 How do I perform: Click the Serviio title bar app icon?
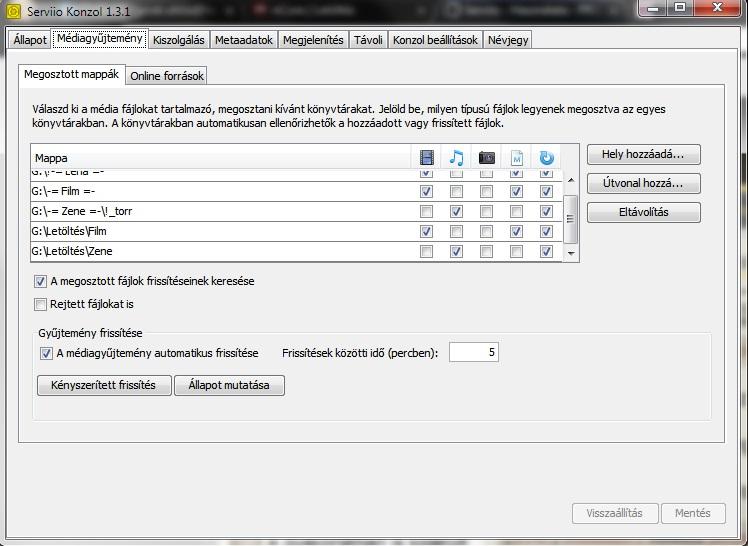click(x=13, y=11)
